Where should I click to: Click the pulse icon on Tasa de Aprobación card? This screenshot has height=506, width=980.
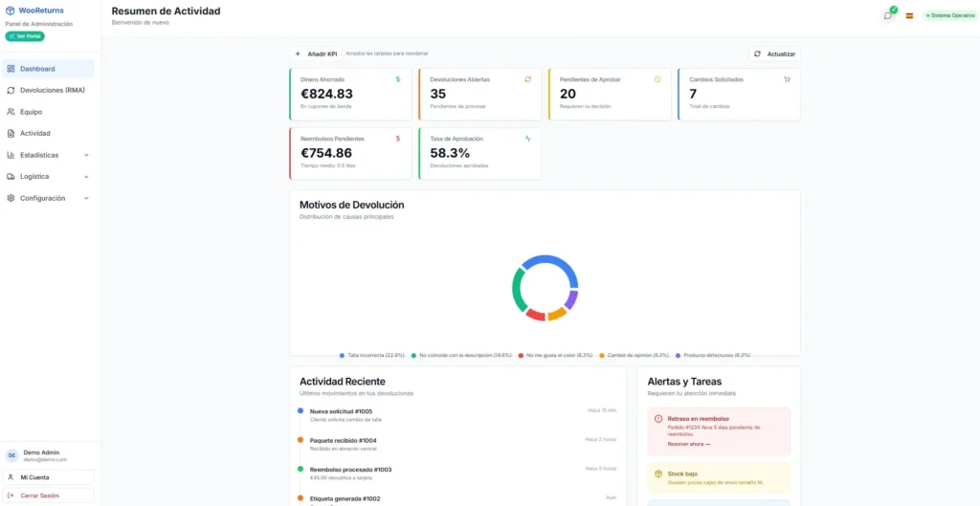click(527, 139)
